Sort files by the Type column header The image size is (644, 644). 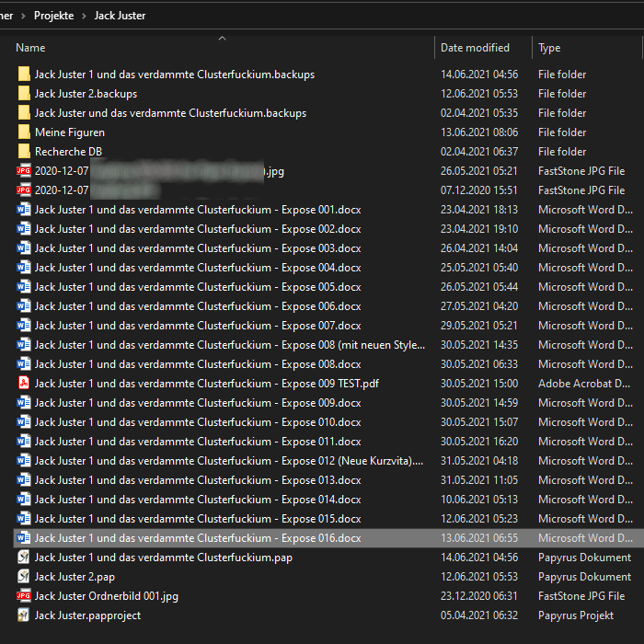pyautogui.click(x=549, y=48)
